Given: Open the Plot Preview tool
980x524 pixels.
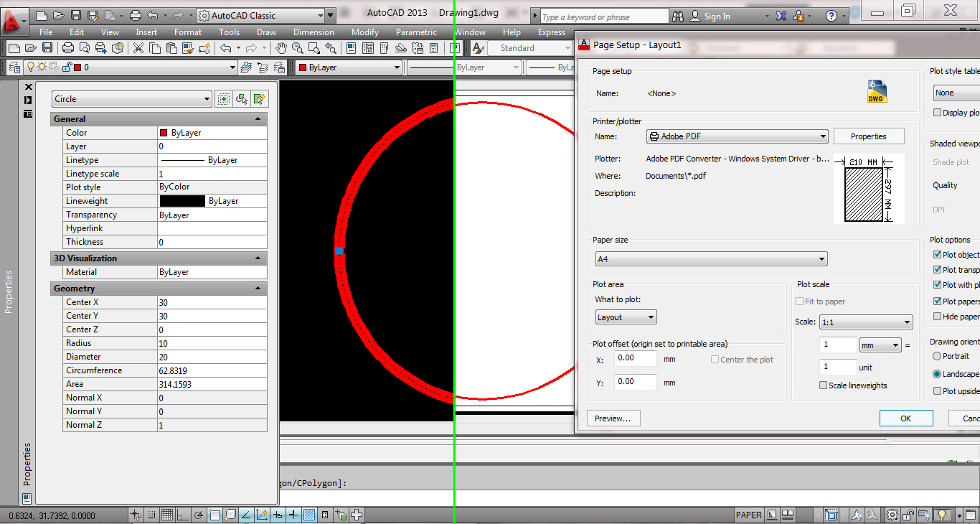Looking at the screenshot, I should pos(85,48).
